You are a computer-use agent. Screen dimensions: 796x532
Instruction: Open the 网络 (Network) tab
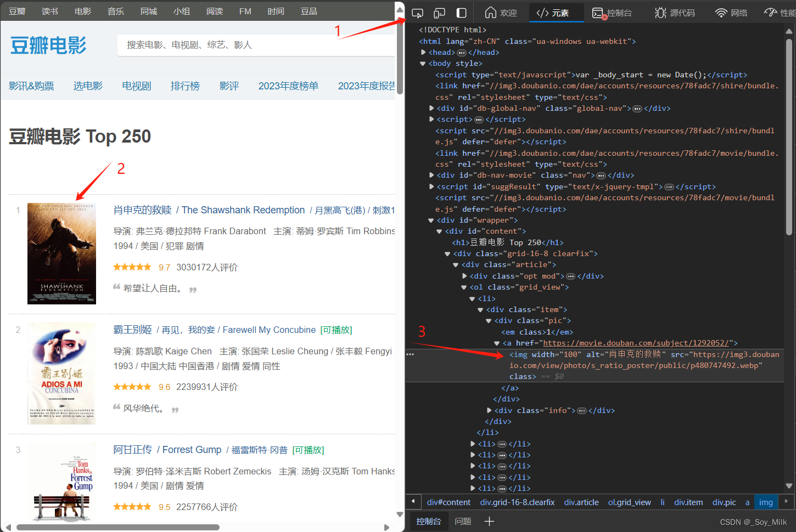coord(731,13)
